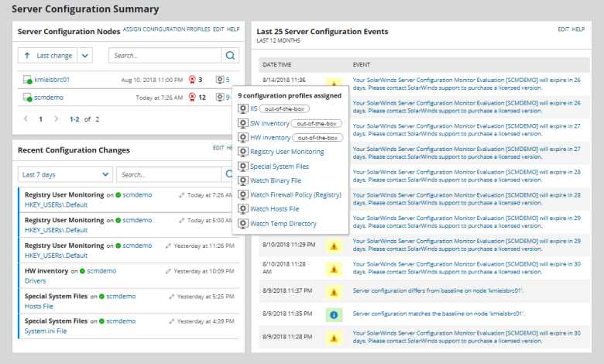Select page 1 in nodes pagination

pyautogui.click(x=40, y=119)
